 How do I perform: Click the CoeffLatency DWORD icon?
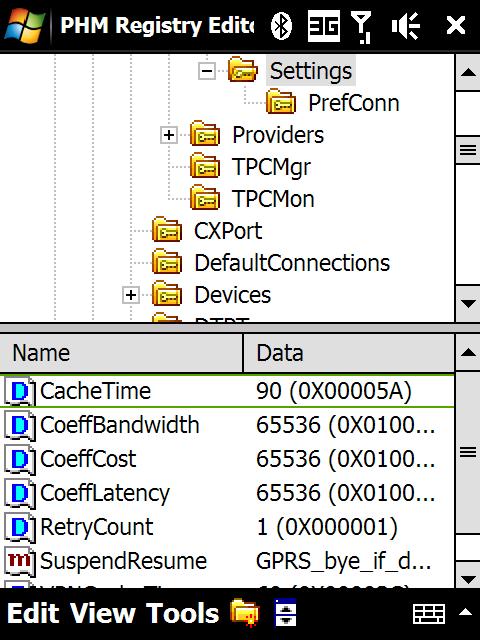[19, 493]
